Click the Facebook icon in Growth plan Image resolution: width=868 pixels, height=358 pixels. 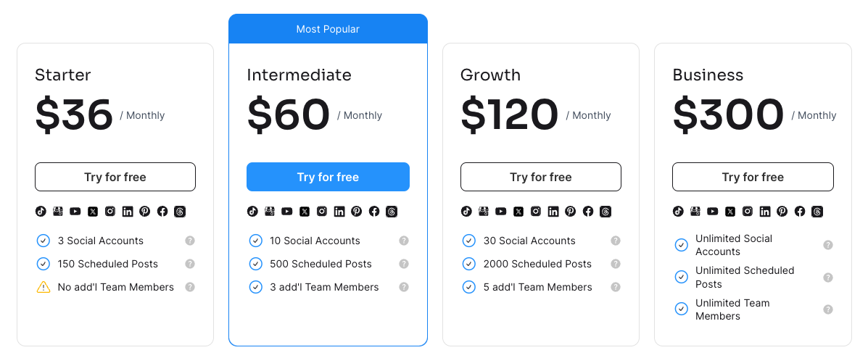click(588, 212)
